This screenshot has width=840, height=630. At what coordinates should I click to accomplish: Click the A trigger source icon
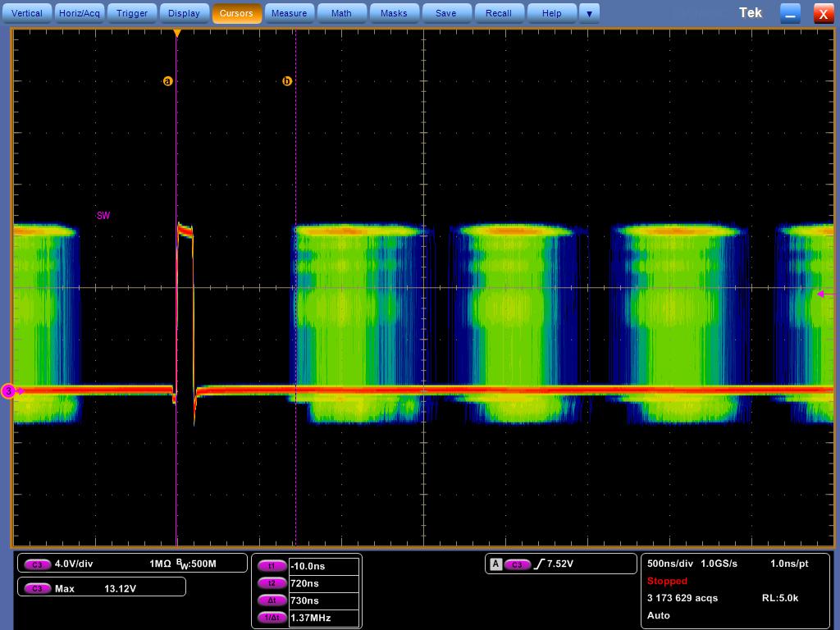pyautogui.click(x=496, y=564)
